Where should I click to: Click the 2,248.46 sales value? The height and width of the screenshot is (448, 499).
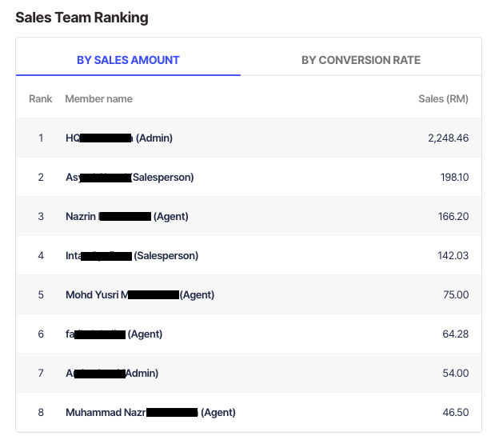click(x=448, y=138)
